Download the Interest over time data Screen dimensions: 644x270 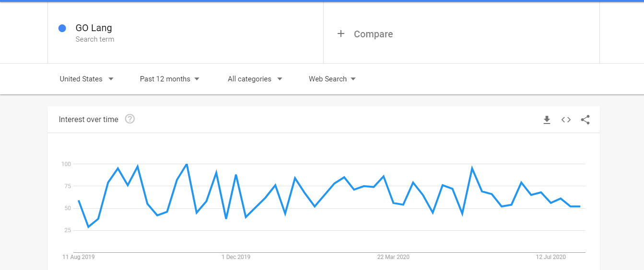[547, 120]
